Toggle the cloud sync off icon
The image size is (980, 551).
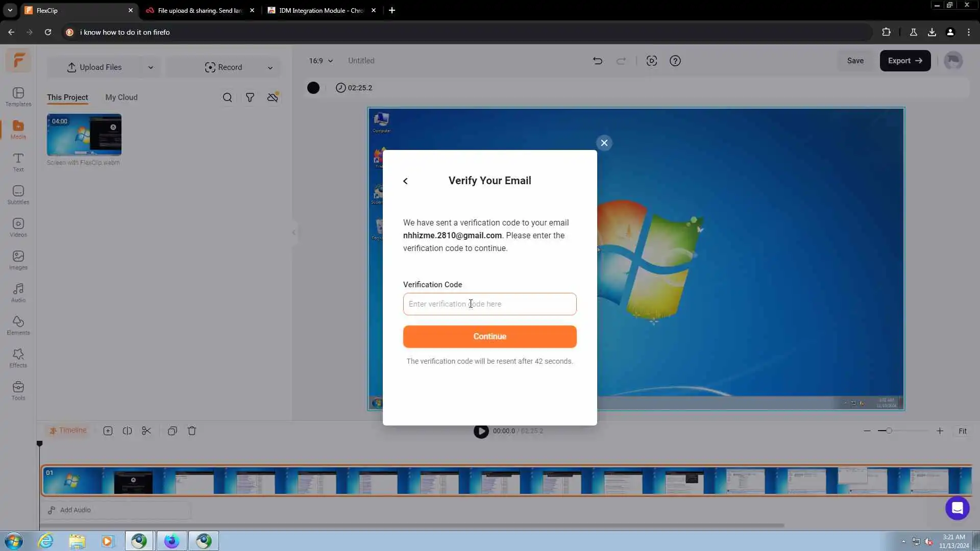273,97
